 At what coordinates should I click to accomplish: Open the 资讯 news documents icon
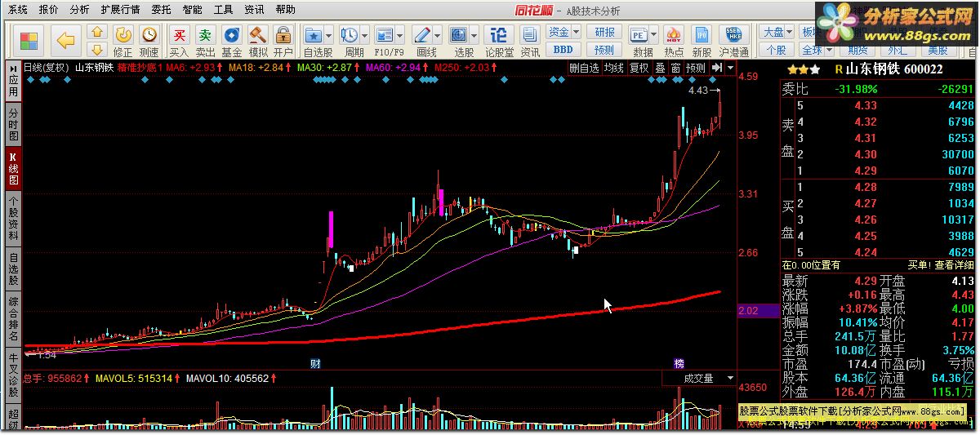tap(530, 35)
